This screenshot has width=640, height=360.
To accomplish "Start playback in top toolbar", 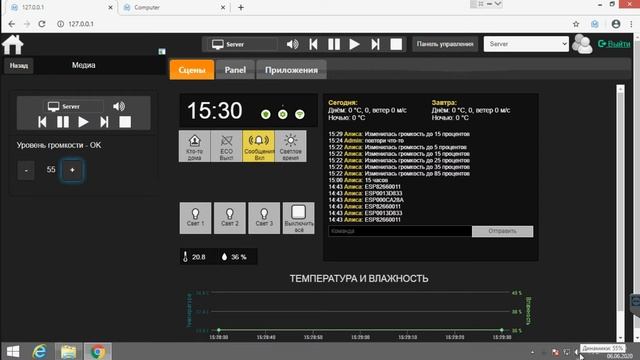I will (354, 44).
